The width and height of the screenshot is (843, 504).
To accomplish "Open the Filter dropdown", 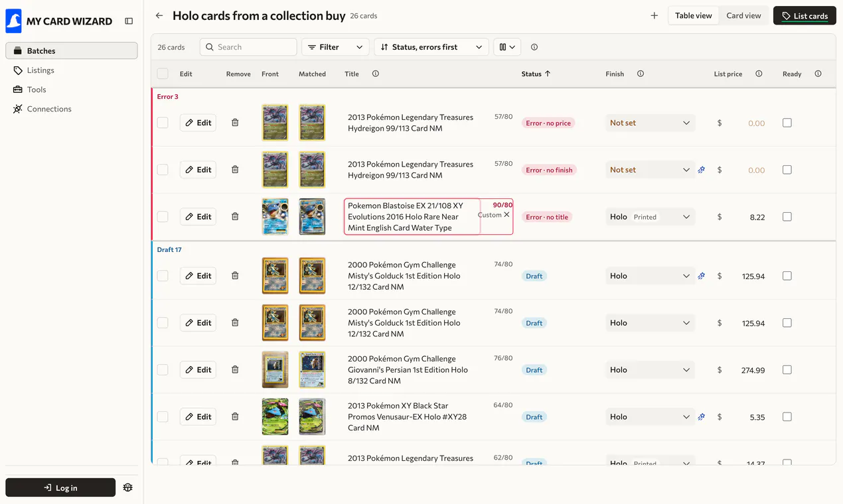I will (x=335, y=47).
